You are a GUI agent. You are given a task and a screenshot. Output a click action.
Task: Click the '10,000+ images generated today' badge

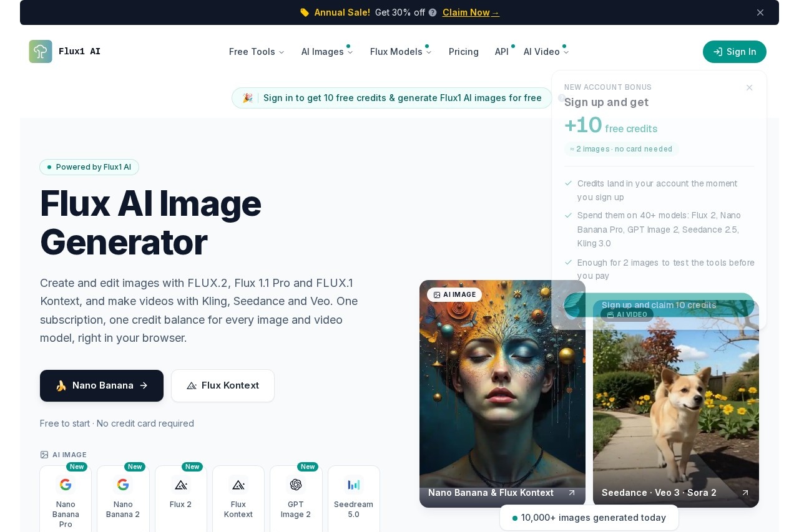click(589, 518)
